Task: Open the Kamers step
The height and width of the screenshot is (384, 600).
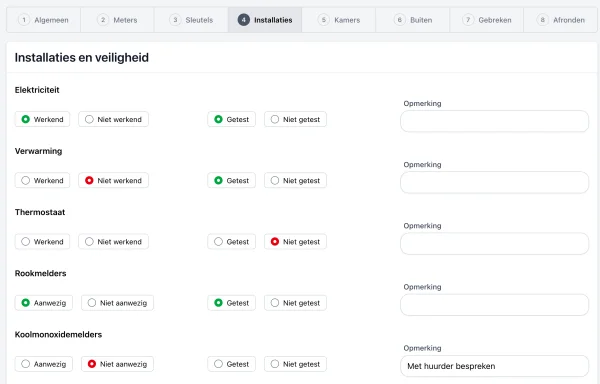Action: 339,20
